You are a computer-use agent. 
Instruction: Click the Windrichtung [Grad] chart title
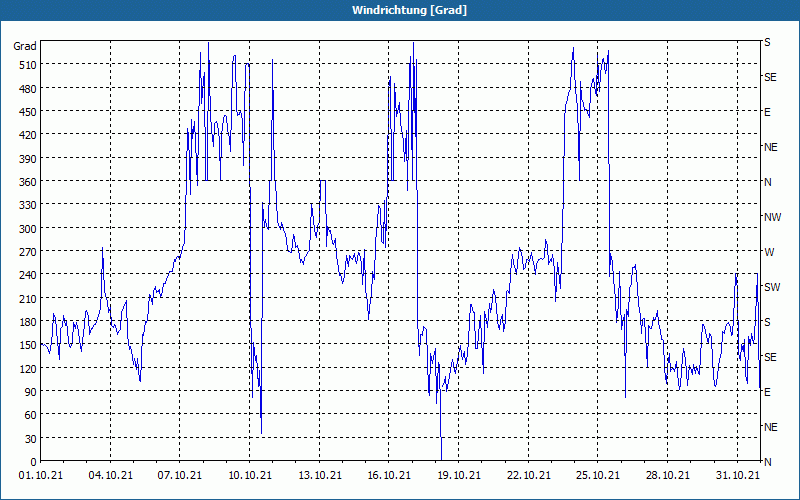point(409,10)
